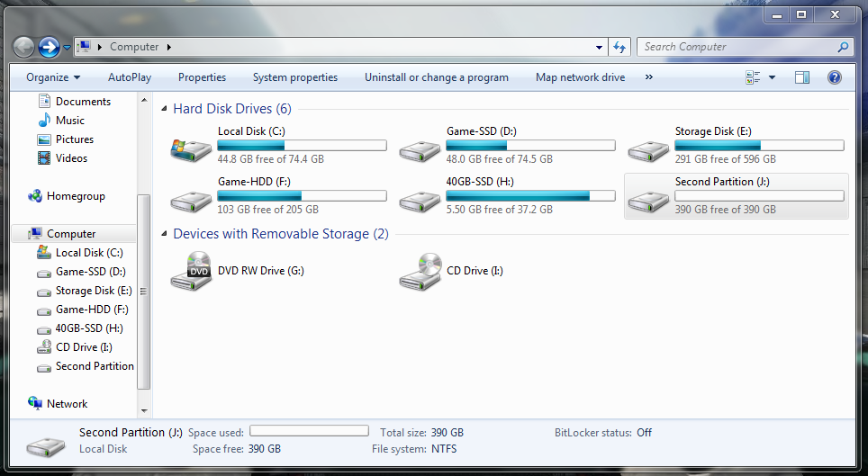Select the DVD RW Drive (G:) icon
Screen dimensions: 868x476
pyautogui.click(x=191, y=271)
